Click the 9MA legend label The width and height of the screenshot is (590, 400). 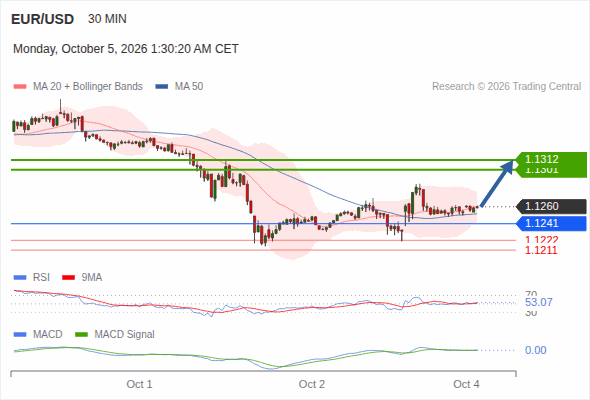click(92, 278)
